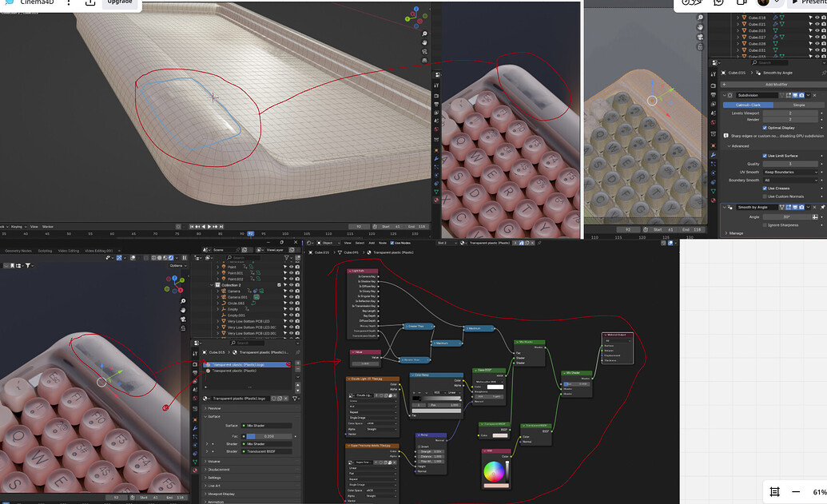Toggle Subdivision modifier's show-in-render camera icon
Viewport: 827px width, 504px height.
click(801, 95)
